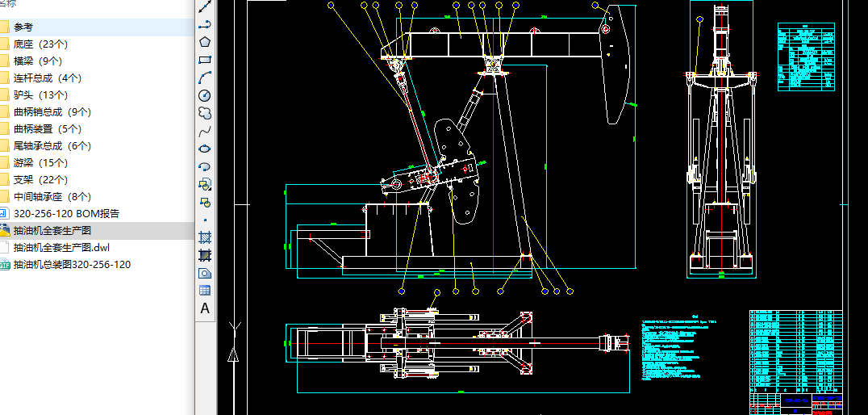Insert a Table using the table icon
868x415 pixels.
coord(205,291)
